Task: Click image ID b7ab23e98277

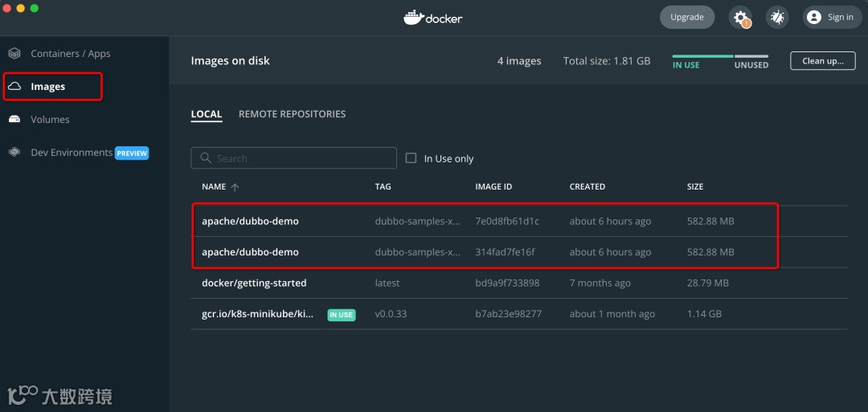Action: coord(508,314)
